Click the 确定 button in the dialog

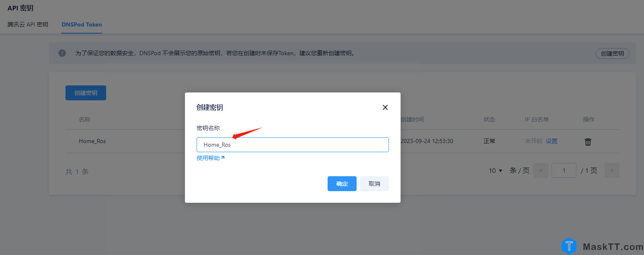click(x=342, y=184)
